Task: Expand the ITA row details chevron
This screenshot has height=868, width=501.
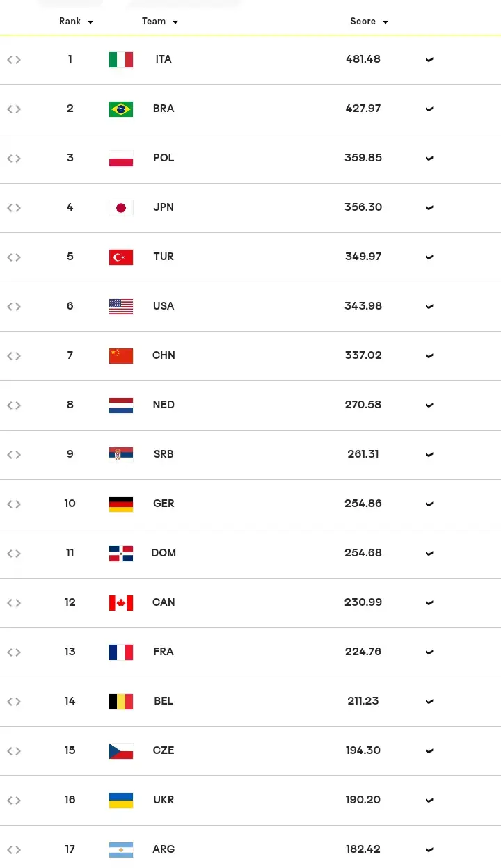Action: tap(429, 60)
